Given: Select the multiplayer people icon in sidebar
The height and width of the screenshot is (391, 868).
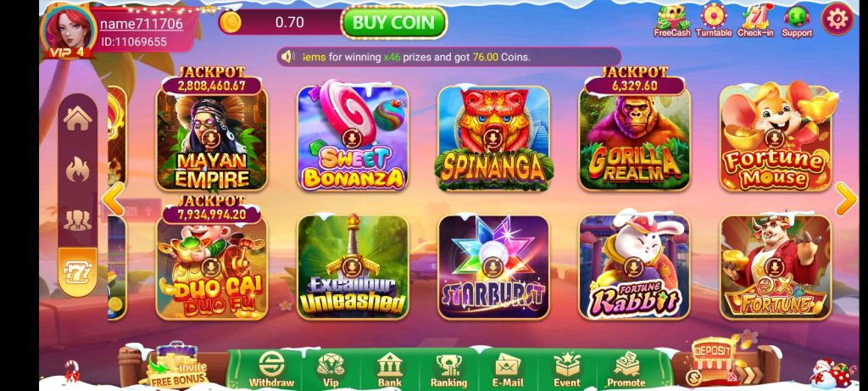Looking at the screenshot, I should tap(77, 221).
